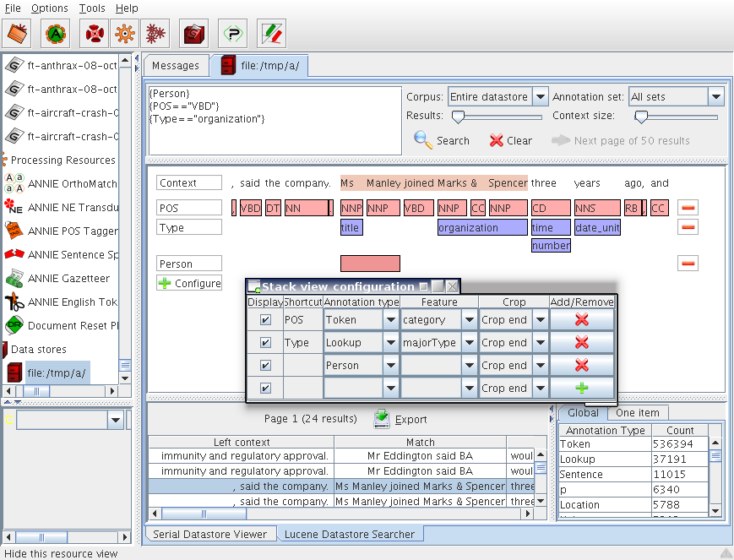Viewport: 734px width, 560px height.
Task: Switch to the Messages tab
Action: click(x=176, y=65)
